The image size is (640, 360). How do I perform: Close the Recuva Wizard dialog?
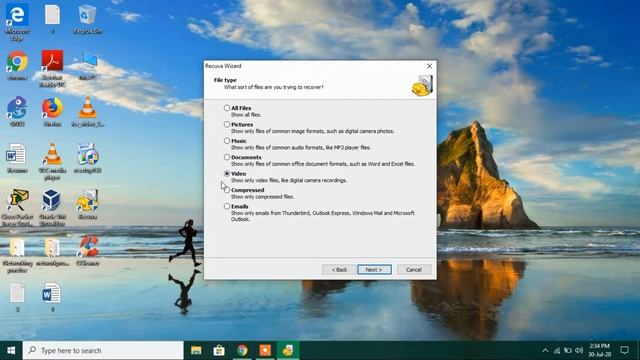[429, 66]
